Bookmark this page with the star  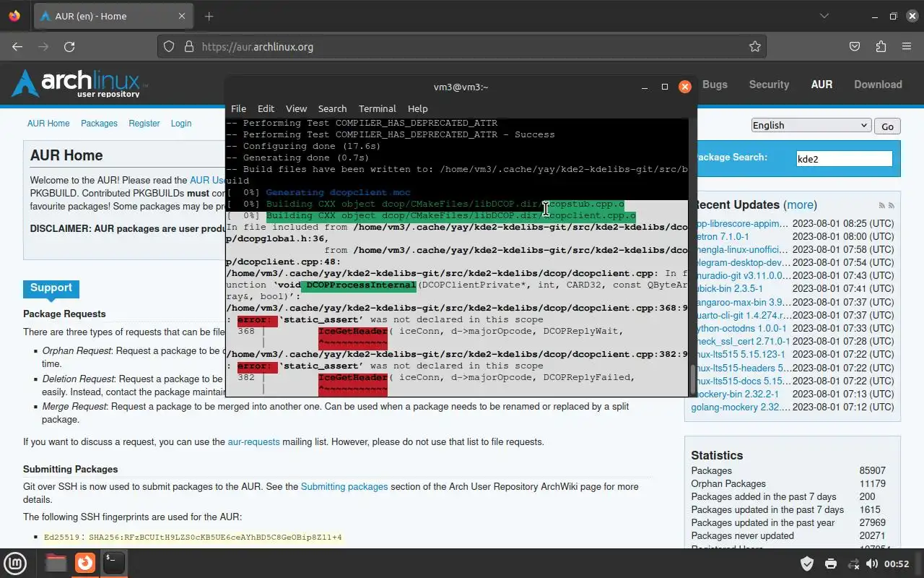point(755,46)
